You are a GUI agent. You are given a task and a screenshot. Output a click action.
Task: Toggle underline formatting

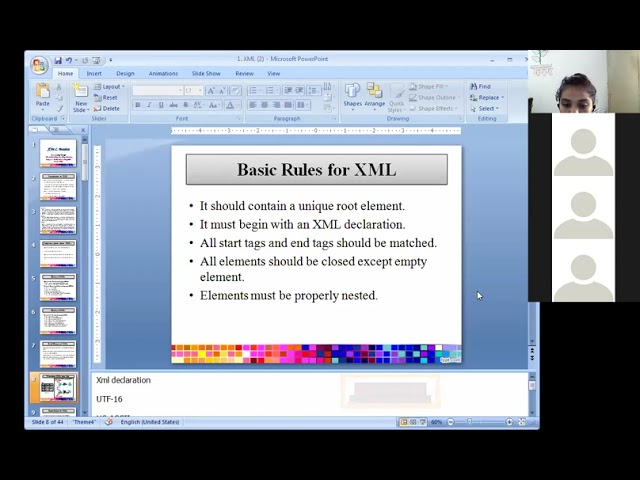(x=161, y=105)
